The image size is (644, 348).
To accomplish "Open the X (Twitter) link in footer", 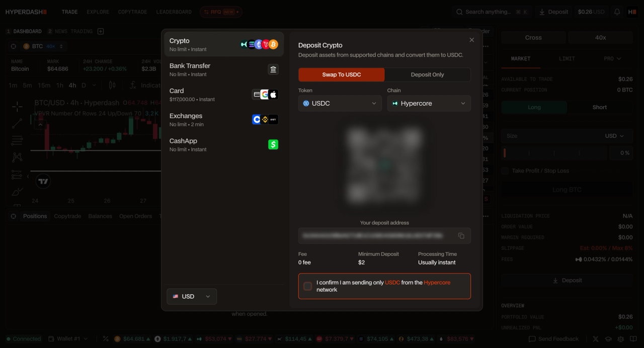I will tap(596, 339).
